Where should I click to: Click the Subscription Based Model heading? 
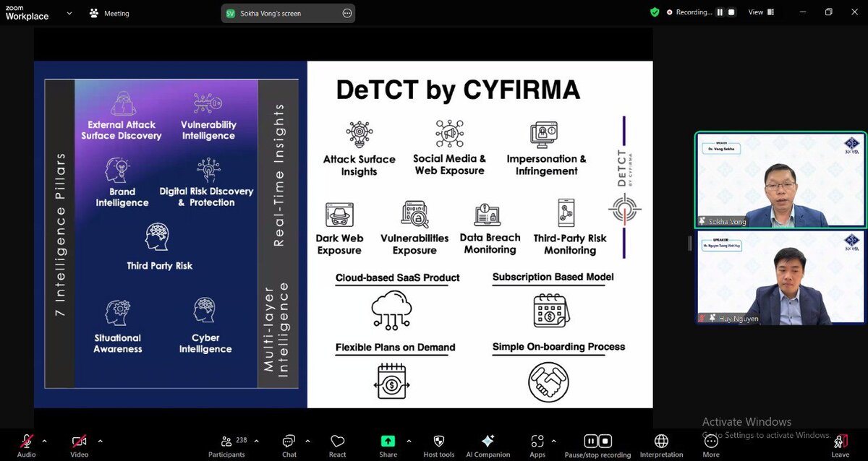tap(553, 277)
